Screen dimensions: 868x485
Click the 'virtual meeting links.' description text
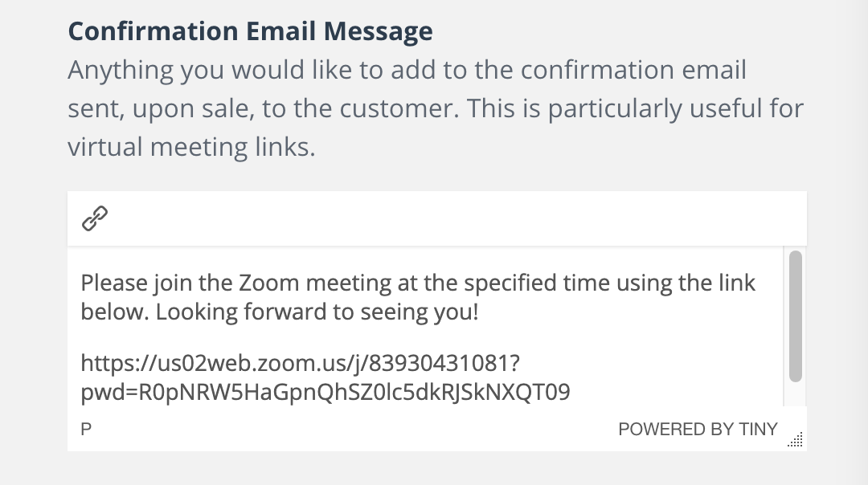191,147
